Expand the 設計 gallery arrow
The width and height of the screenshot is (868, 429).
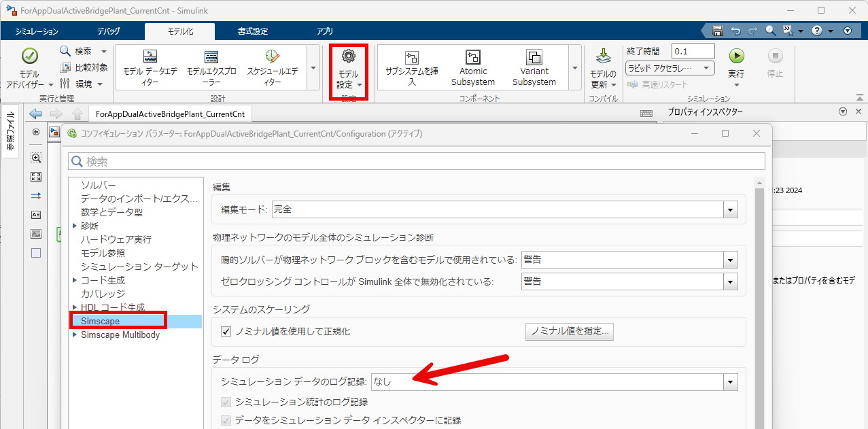click(x=313, y=68)
